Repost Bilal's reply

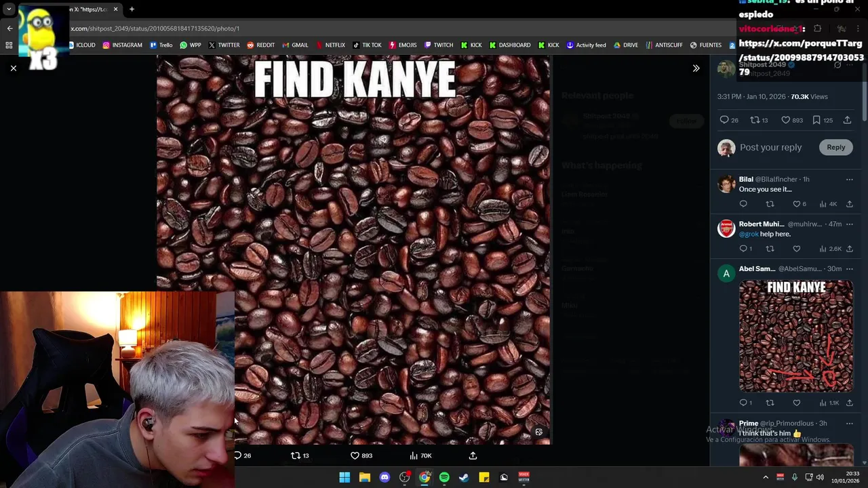[770, 204]
